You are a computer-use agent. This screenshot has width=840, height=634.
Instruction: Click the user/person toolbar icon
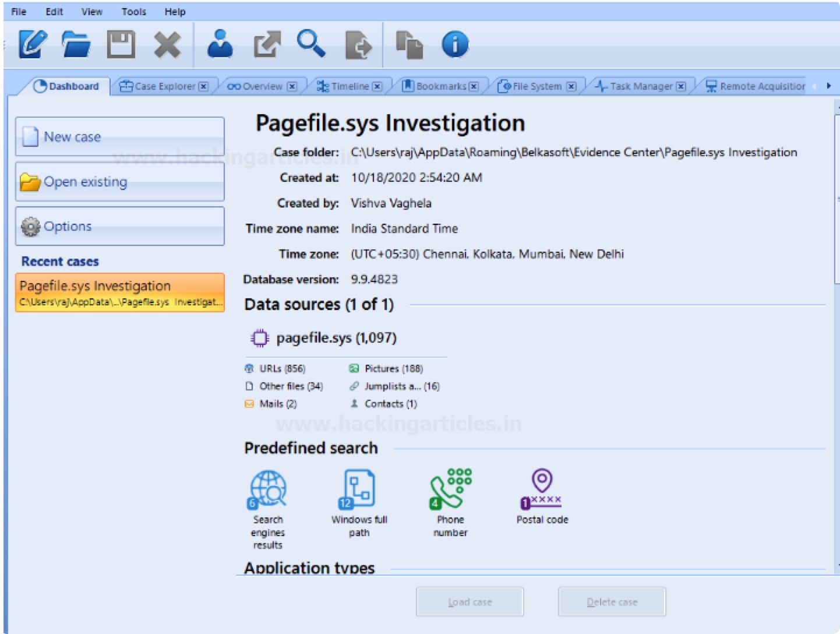(220, 44)
